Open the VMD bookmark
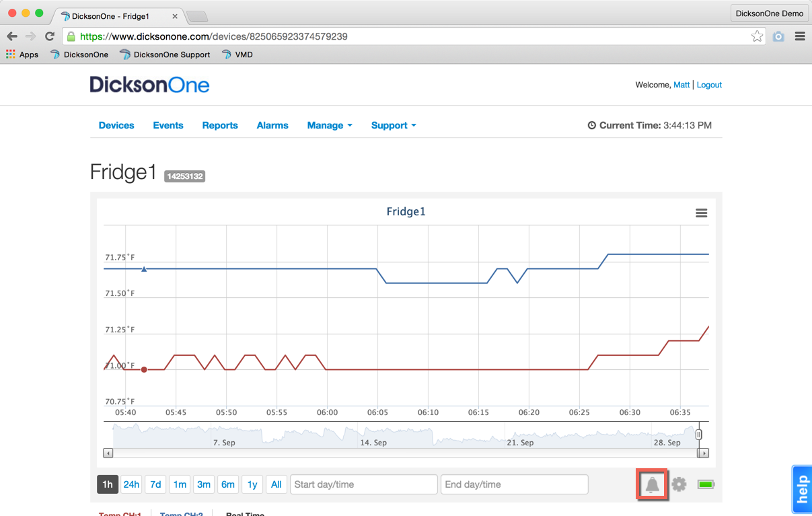Screen dimensions: 812x516 [237, 54]
